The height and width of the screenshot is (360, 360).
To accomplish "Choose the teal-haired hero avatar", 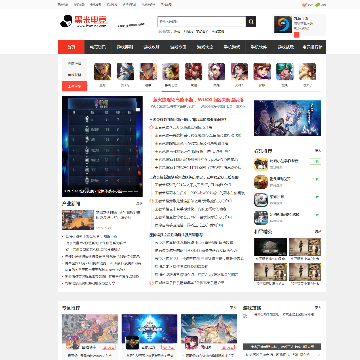I will coord(284,72).
